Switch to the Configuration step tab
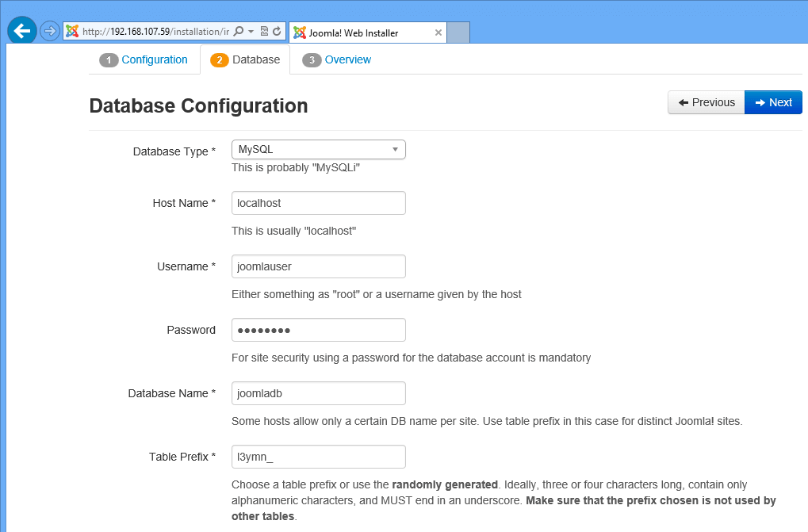 tap(144, 59)
